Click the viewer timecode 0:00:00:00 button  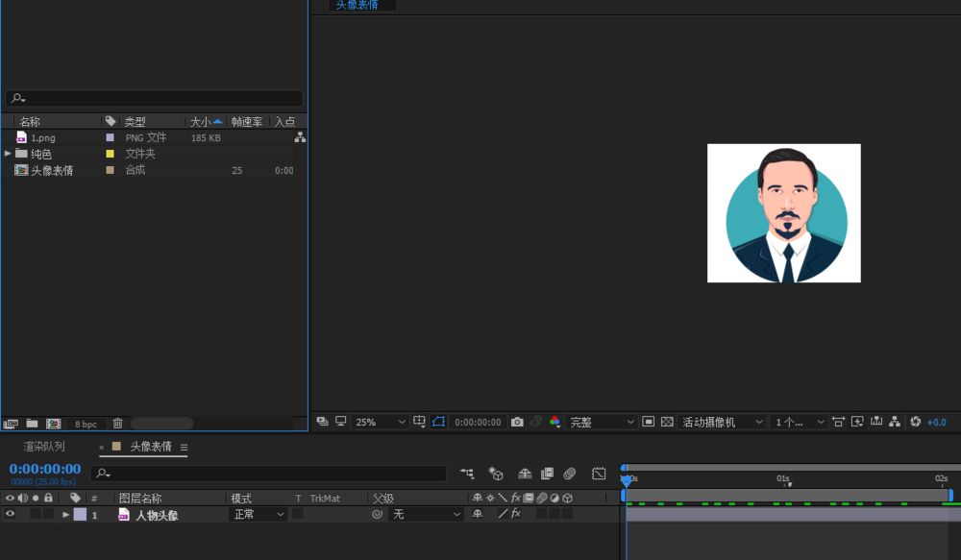478,422
